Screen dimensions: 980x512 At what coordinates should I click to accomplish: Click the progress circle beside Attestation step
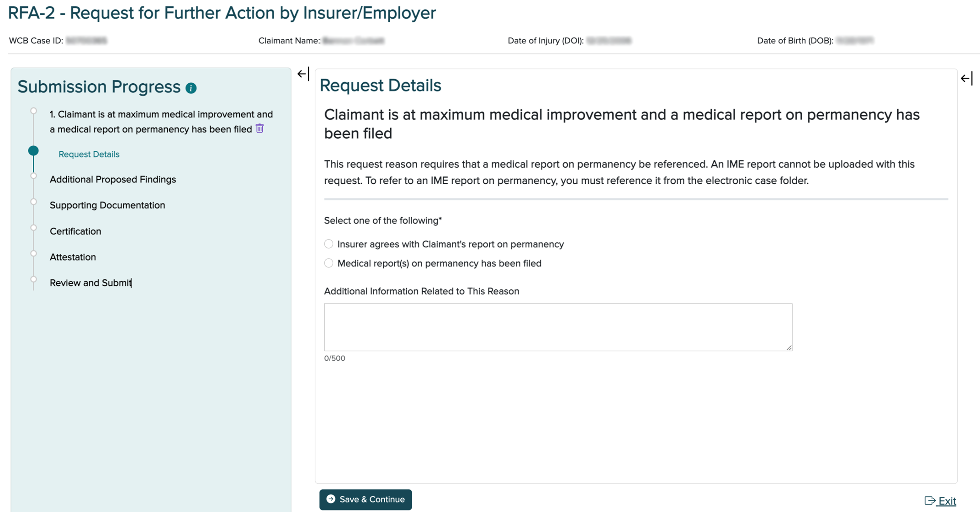pos(33,253)
